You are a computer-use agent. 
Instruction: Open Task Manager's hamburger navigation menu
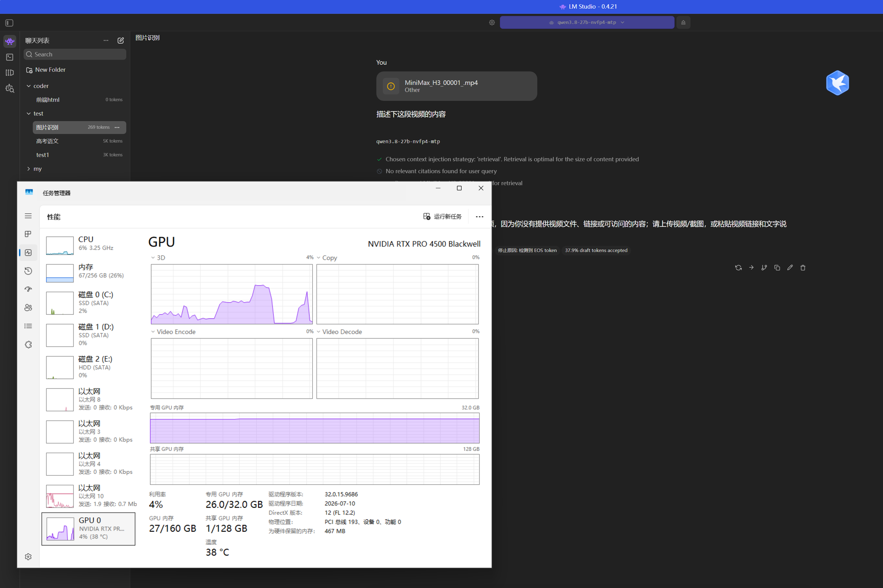click(x=28, y=216)
